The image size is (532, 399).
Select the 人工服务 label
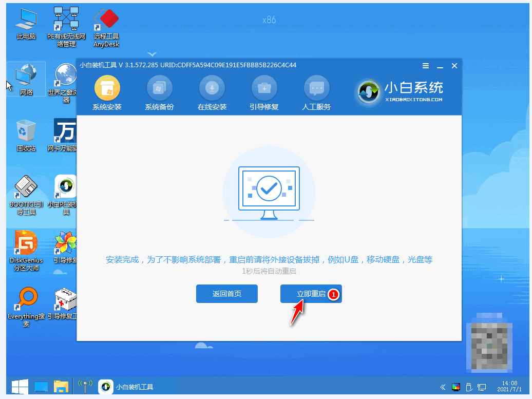[x=316, y=107]
